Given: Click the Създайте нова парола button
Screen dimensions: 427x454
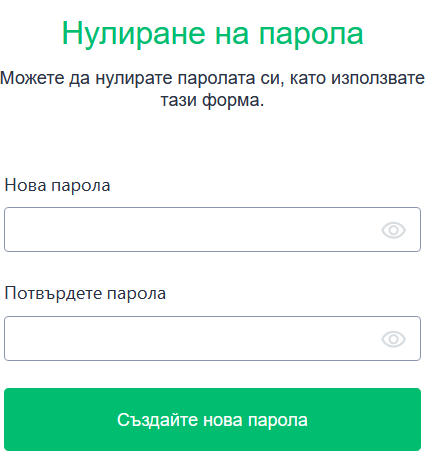Looking at the screenshot, I should (212, 419).
